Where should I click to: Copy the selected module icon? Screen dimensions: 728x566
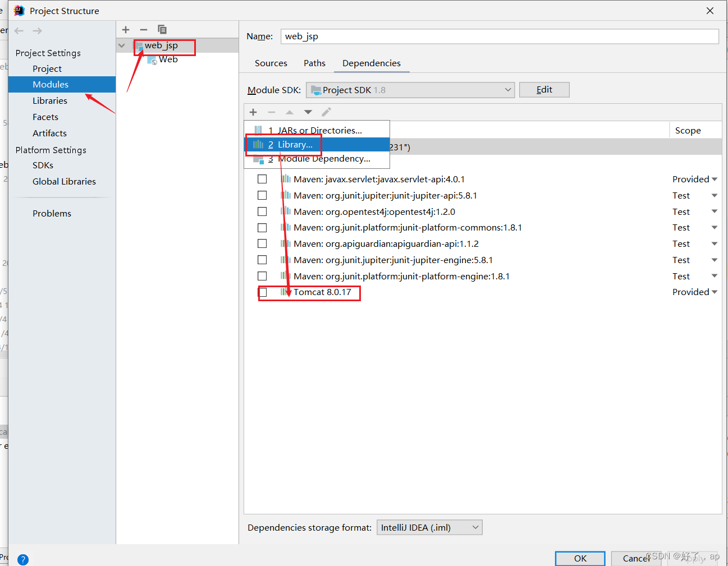click(162, 30)
